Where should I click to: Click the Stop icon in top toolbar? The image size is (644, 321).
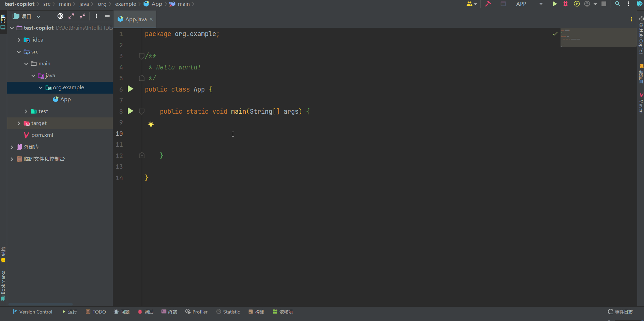click(x=604, y=4)
